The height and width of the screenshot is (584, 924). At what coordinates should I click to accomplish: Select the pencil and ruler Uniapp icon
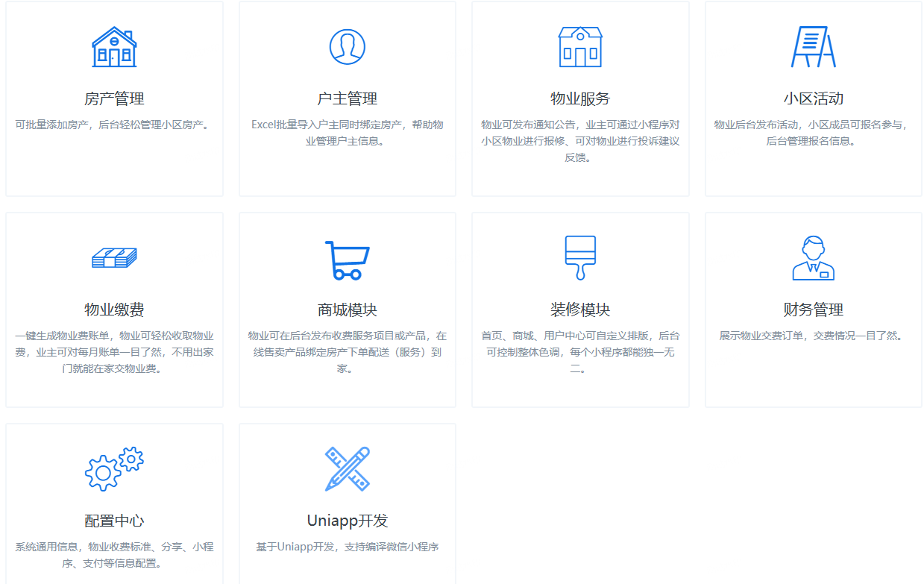pyautogui.click(x=347, y=469)
